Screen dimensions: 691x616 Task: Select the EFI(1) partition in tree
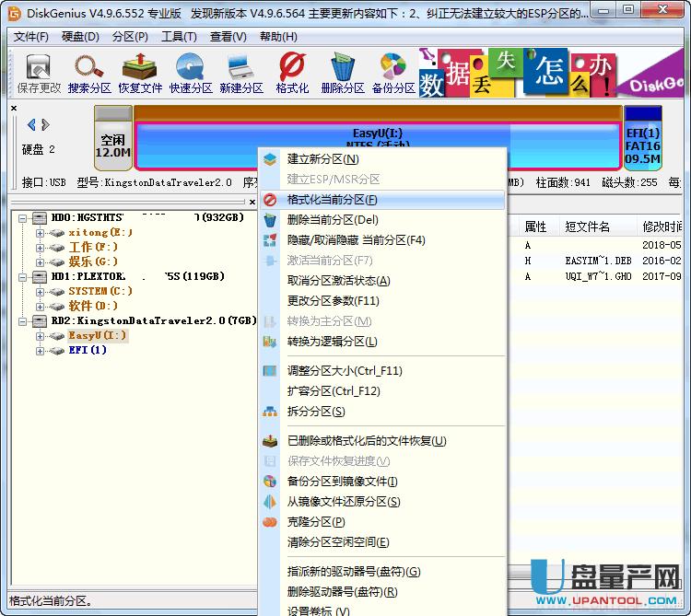(88, 351)
